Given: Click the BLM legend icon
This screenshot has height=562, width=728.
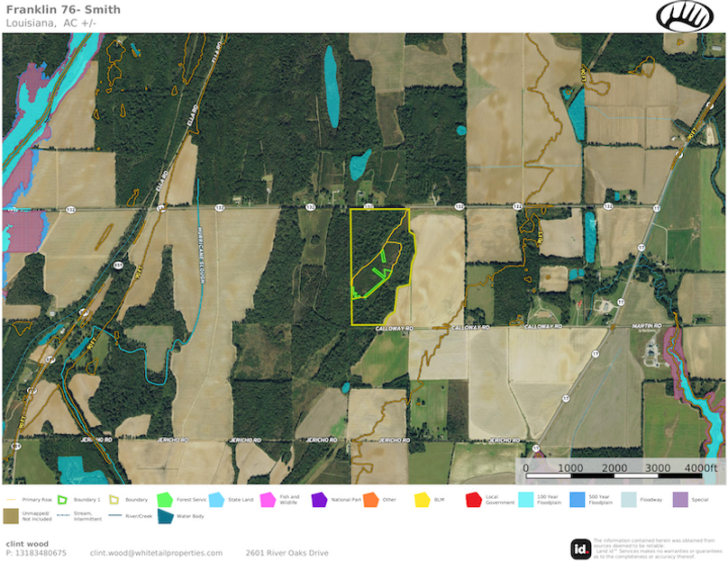Looking at the screenshot, I should tap(421, 498).
